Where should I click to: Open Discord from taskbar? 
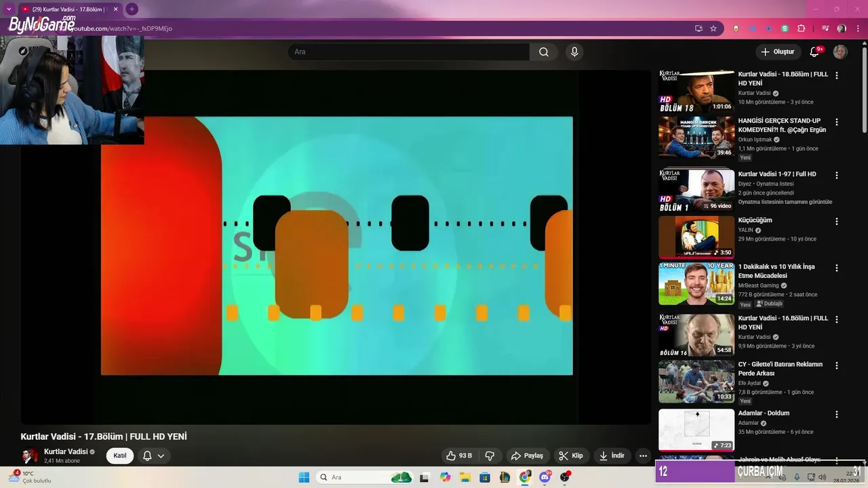545,477
